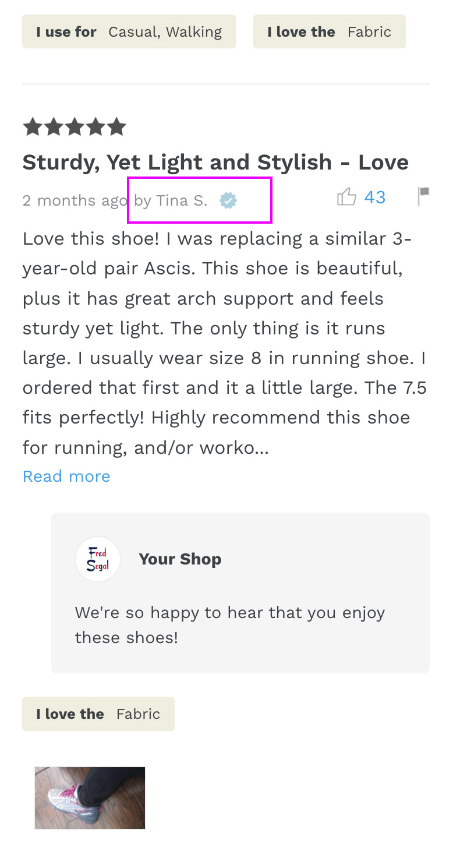The height and width of the screenshot is (868, 453).
Task: Click the fifth star of the rating
Action: (x=117, y=127)
